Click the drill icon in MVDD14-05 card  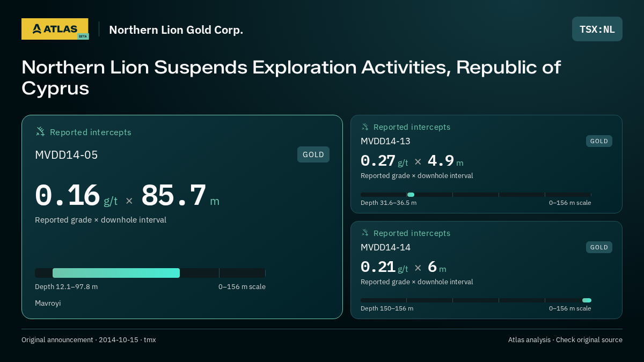[40, 131]
